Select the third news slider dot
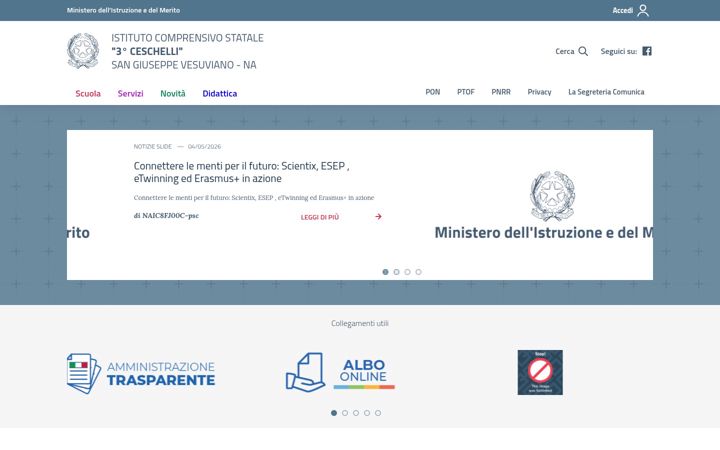The image size is (720, 450). click(407, 272)
